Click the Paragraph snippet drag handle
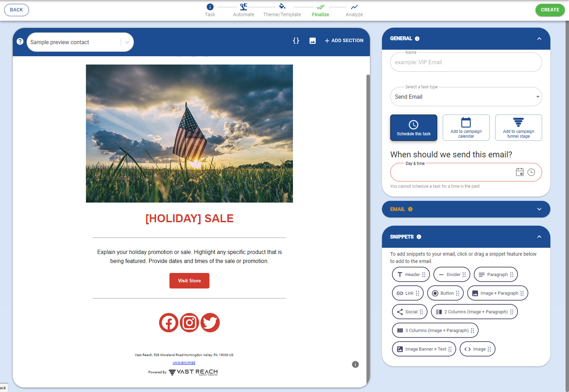This screenshot has width=569, height=392. coord(512,275)
